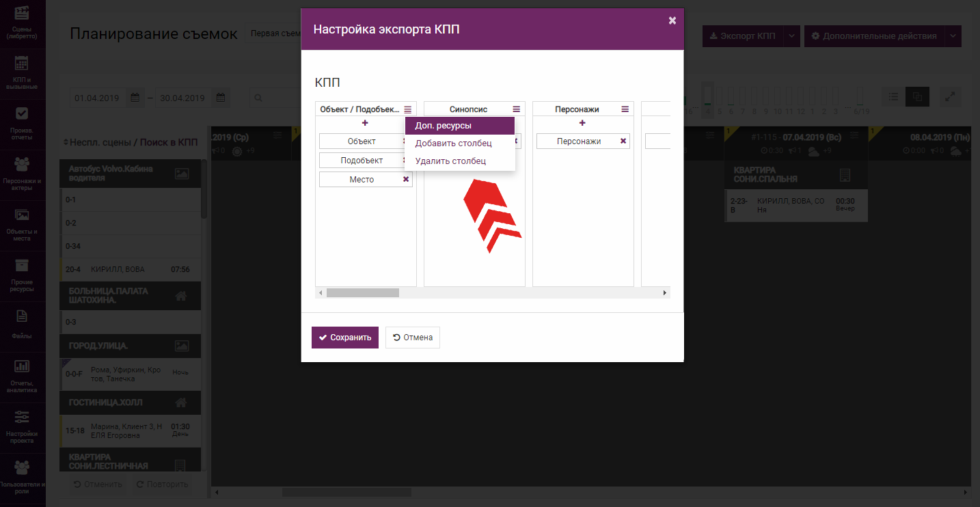980x507 pixels.
Task: Select scene row 0-0-F Рома, Уфиркин
Action: (130, 374)
